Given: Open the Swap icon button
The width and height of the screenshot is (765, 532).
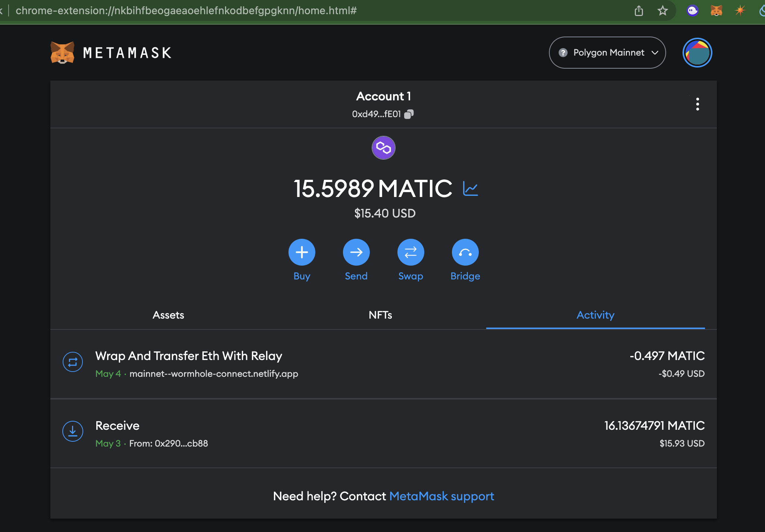Looking at the screenshot, I should pyautogui.click(x=410, y=252).
